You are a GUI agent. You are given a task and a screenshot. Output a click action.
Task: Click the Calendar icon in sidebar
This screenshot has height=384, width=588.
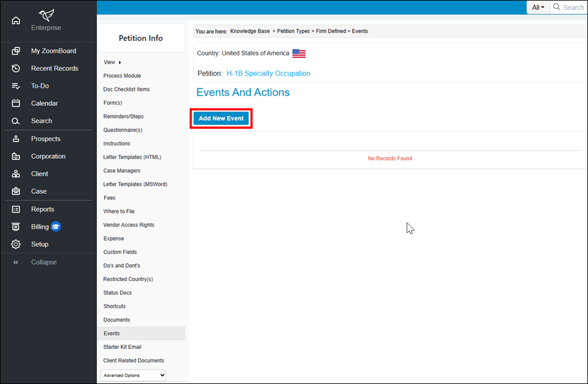(x=16, y=104)
